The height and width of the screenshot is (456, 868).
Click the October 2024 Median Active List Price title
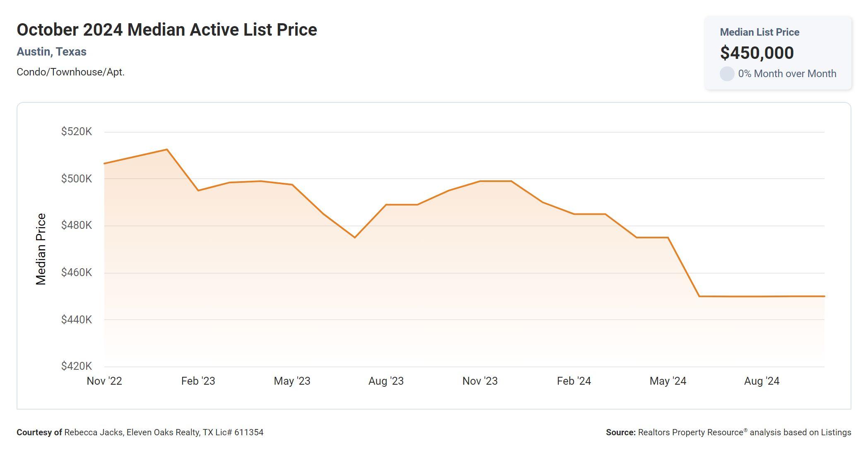[166, 30]
